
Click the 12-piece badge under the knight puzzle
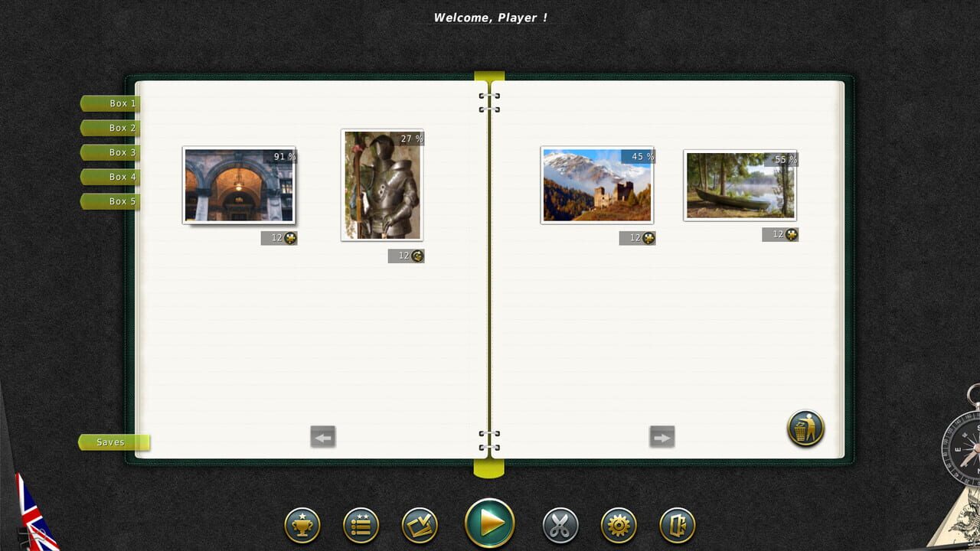(x=406, y=256)
